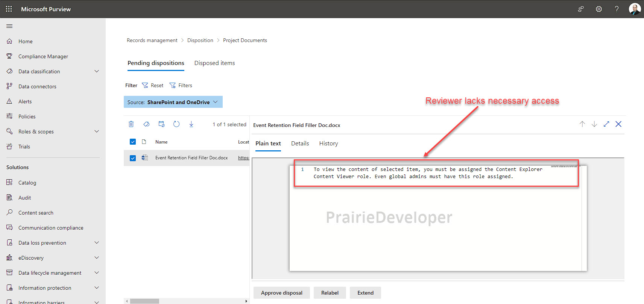The image size is (644, 304).
Task: Click the truncated Location column header
Action: (x=243, y=142)
